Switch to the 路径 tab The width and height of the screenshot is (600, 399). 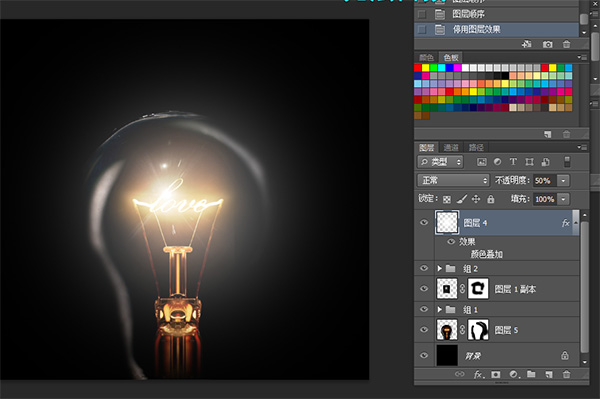pos(476,147)
